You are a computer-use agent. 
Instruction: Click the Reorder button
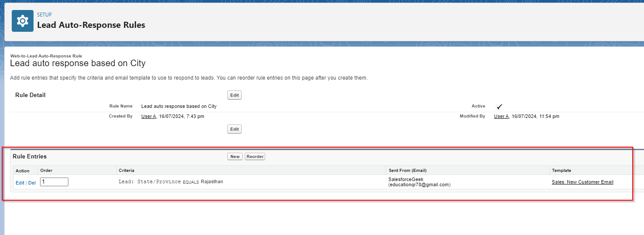coord(255,157)
